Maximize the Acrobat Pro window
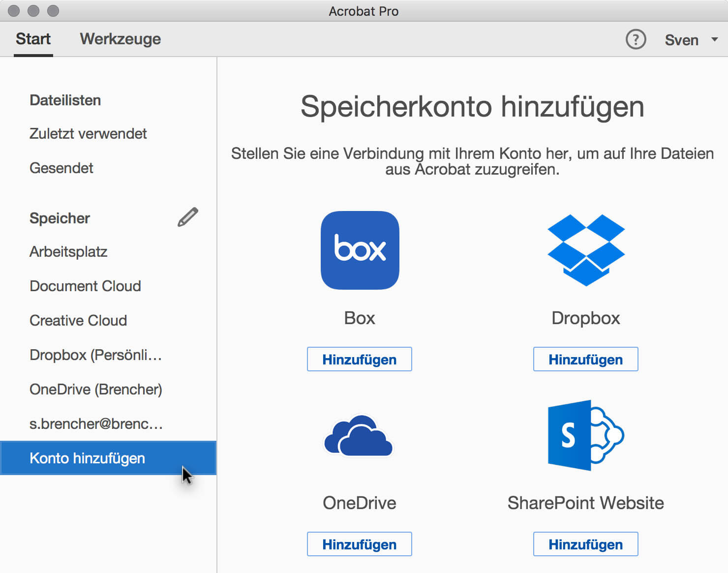 (x=53, y=11)
